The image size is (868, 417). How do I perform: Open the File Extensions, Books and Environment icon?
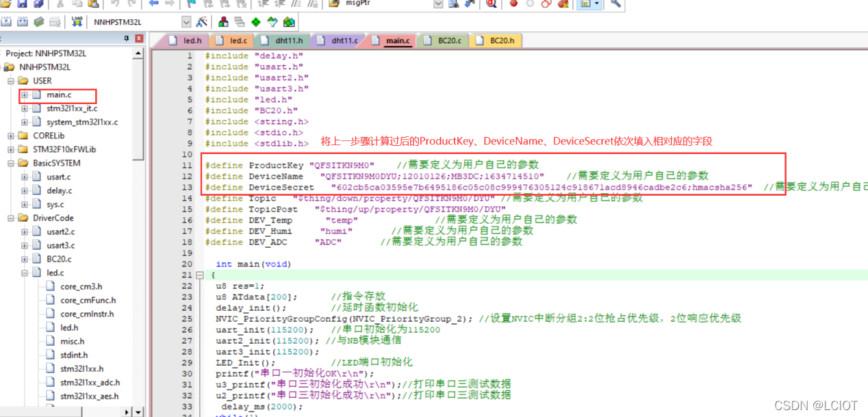[223, 22]
